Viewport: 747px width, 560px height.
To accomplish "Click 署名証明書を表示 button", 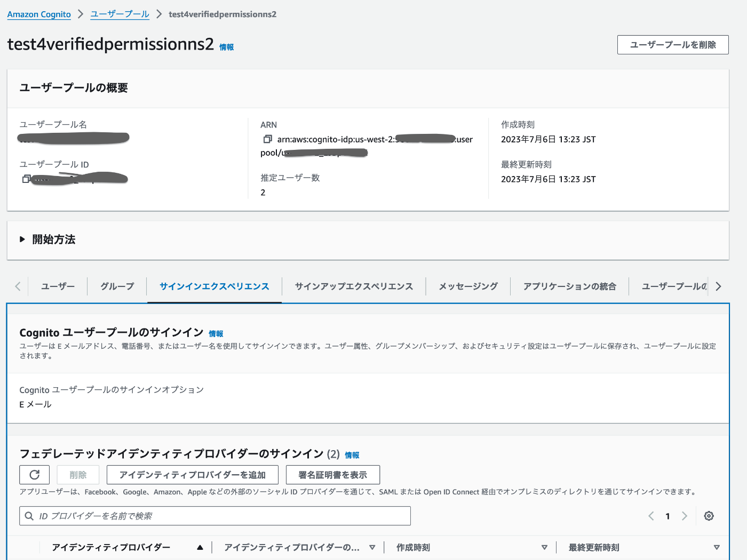I will coord(333,475).
